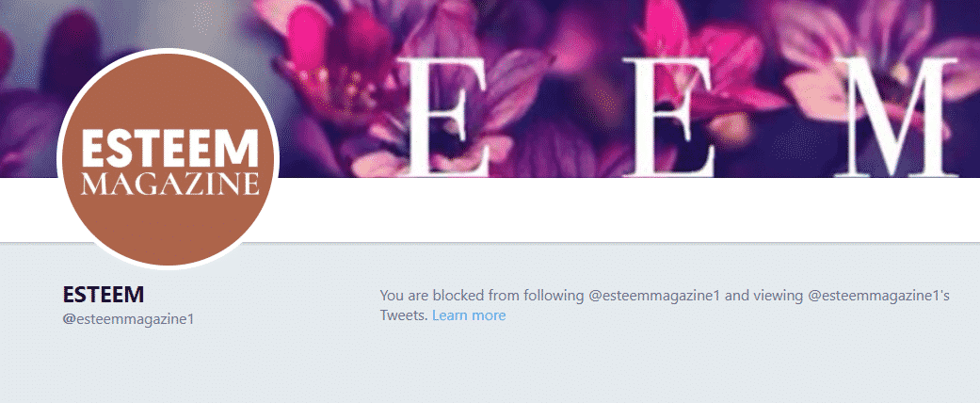Click the @esteemmagazine1's mention after "viewing"
Image resolution: width=980 pixels, height=403 pixels.
(x=878, y=295)
